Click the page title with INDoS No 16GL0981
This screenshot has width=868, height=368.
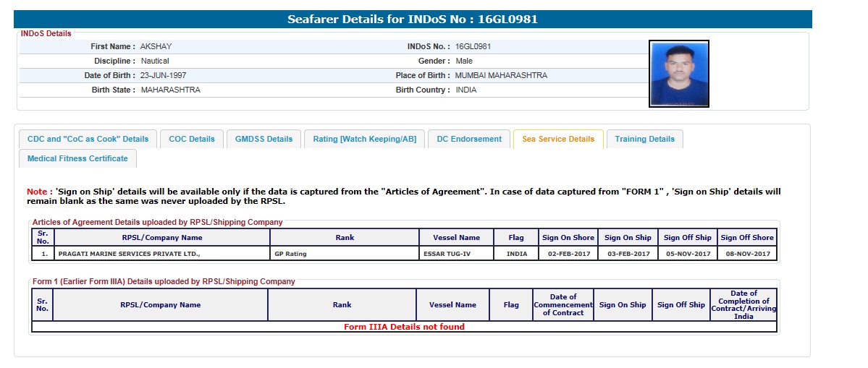click(413, 20)
